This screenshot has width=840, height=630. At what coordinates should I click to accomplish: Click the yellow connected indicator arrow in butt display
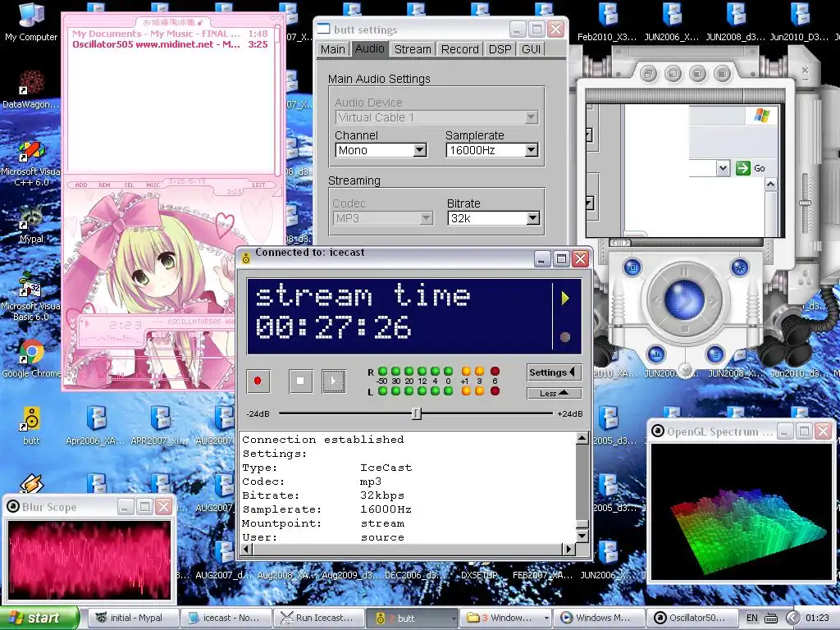565,298
